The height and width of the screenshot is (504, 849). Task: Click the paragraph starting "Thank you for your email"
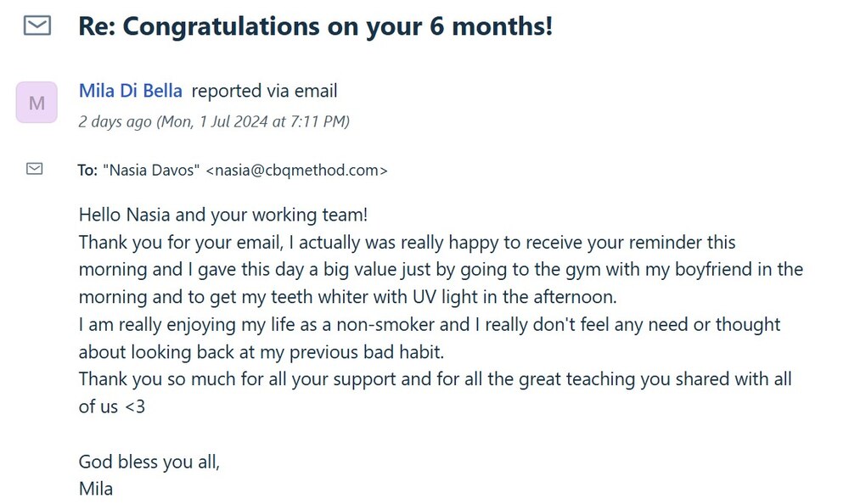(x=407, y=243)
